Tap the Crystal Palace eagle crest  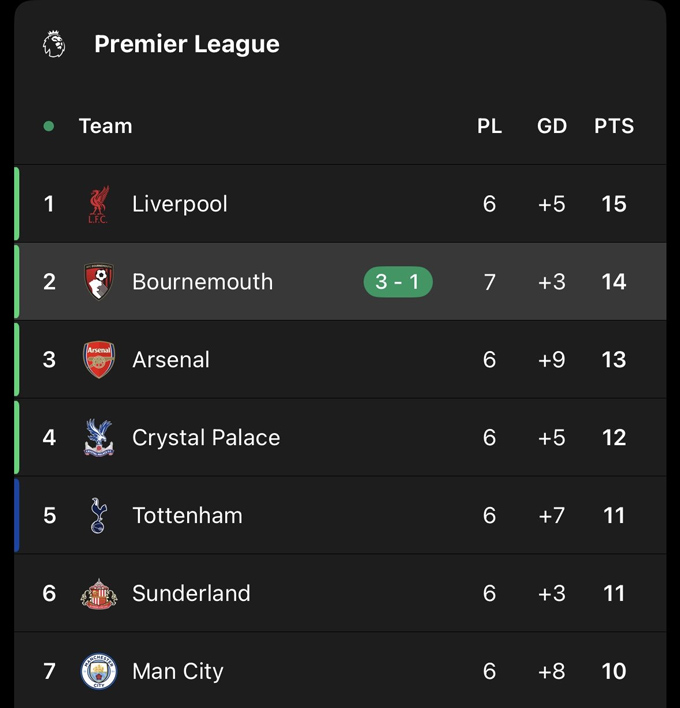(x=98, y=438)
